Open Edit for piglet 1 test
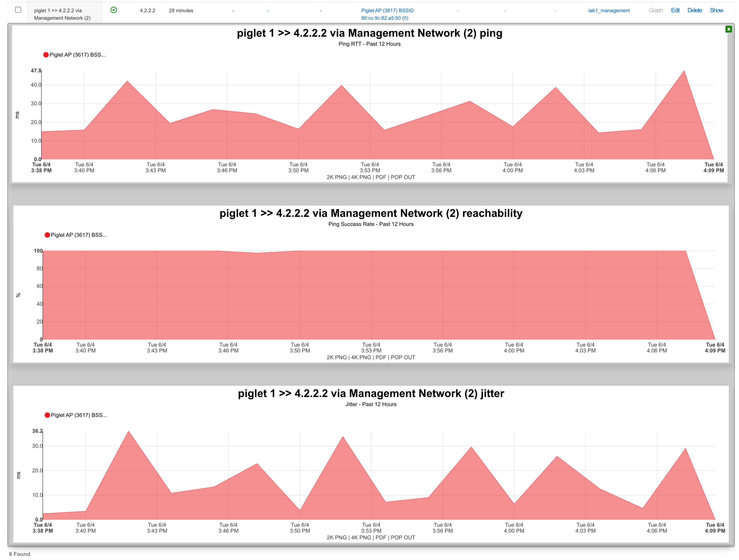 point(675,10)
